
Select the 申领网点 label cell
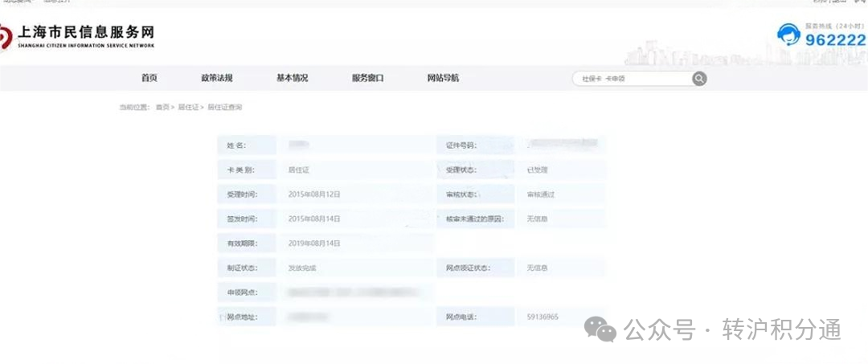247,292
